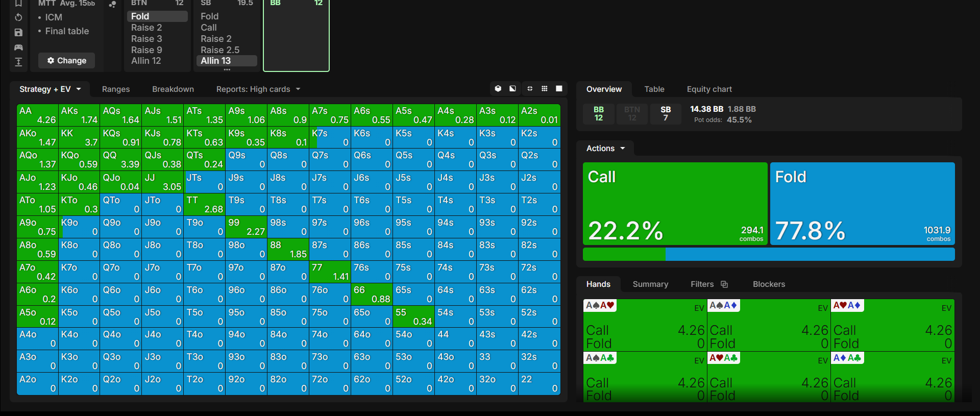Viewport: 980px width, 416px height.
Task: Click the three dots under SB actions
Action: tap(227, 69)
